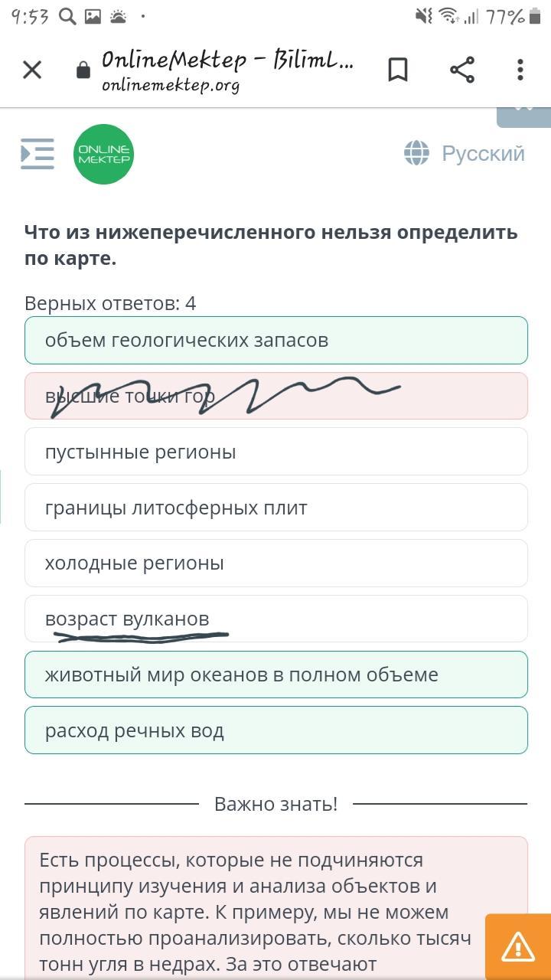
Task: Pick the холодные регионы answer
Action: [276, 563]
